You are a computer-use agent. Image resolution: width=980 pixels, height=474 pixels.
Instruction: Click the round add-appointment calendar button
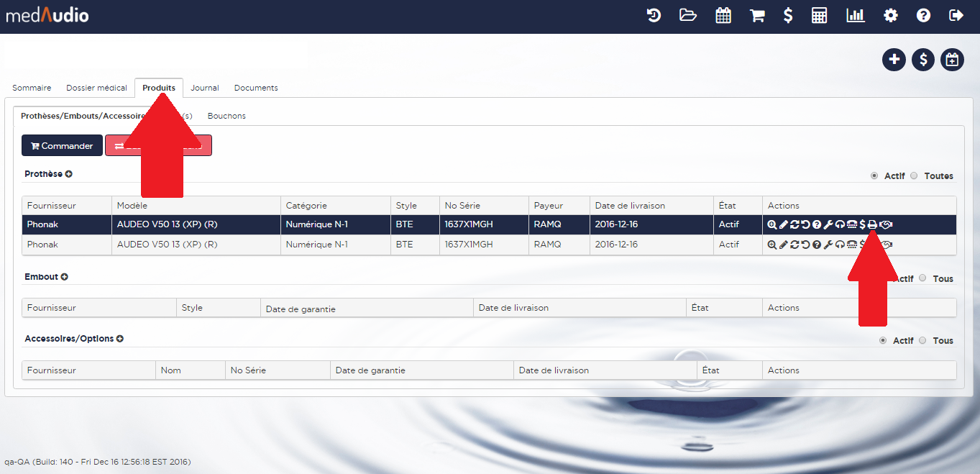pyautogui.click(x=952, y=60)
